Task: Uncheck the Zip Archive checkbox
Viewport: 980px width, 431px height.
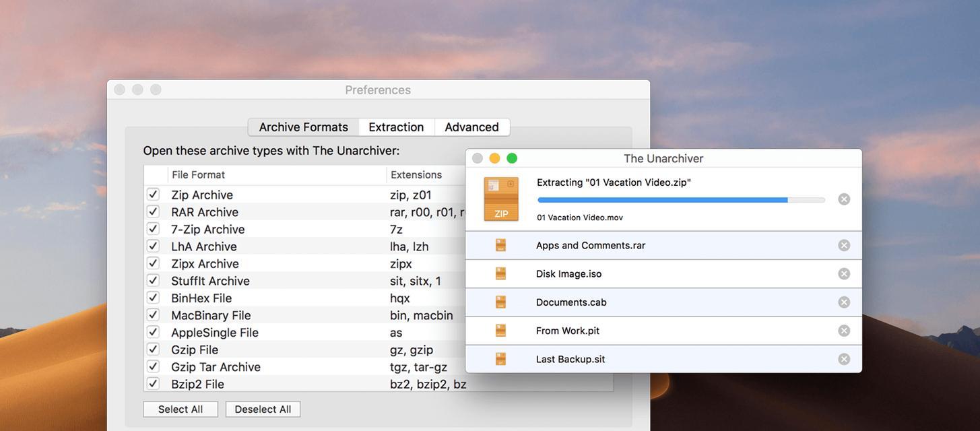Action: pos(153,195)
